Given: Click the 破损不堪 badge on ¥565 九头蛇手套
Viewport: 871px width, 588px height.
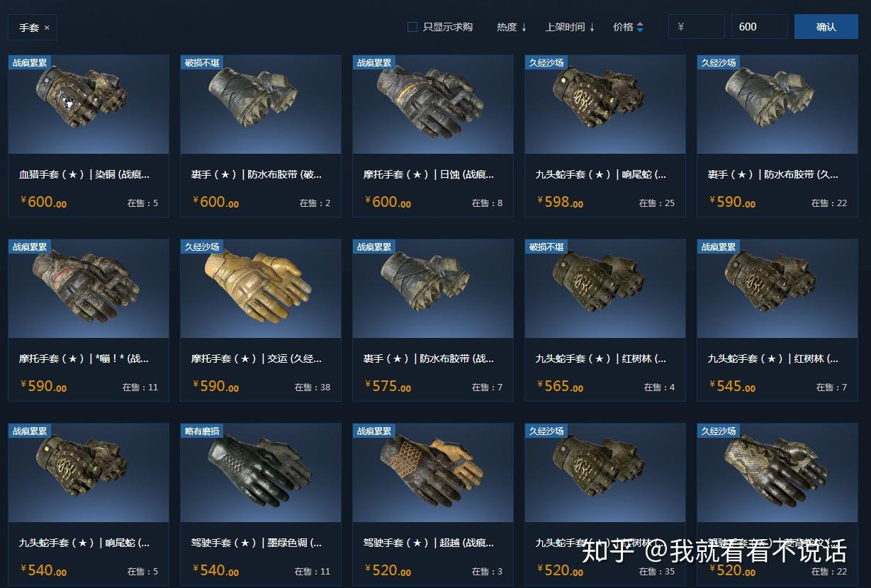Looking at the screenshot, I should pos(546,247).
